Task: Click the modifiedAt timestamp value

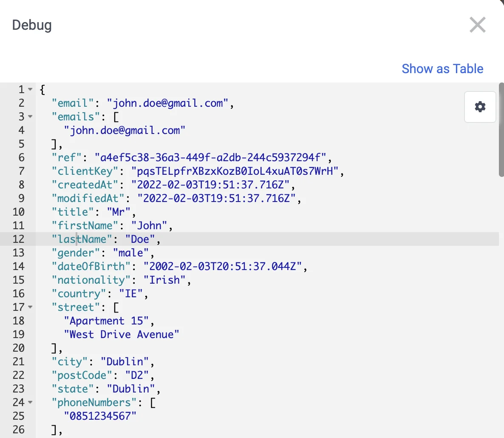Action: click(217, 199)
